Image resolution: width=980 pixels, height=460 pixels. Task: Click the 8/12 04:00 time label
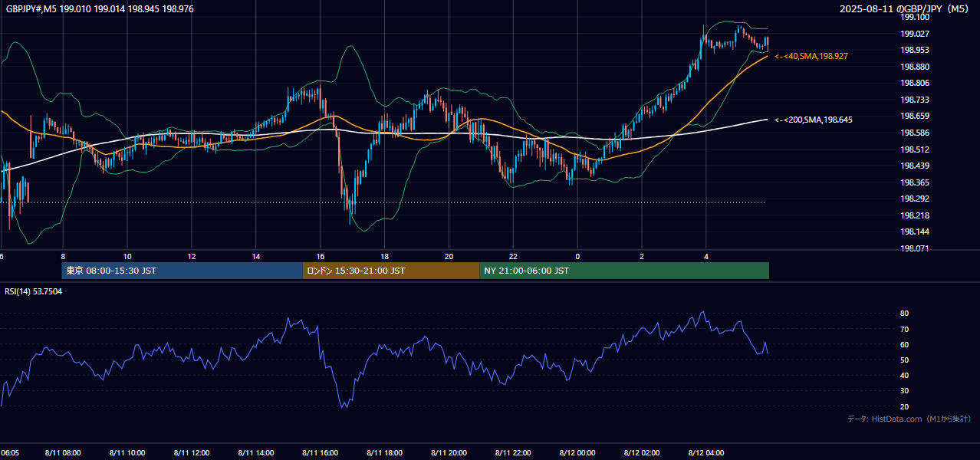[707, 453]
